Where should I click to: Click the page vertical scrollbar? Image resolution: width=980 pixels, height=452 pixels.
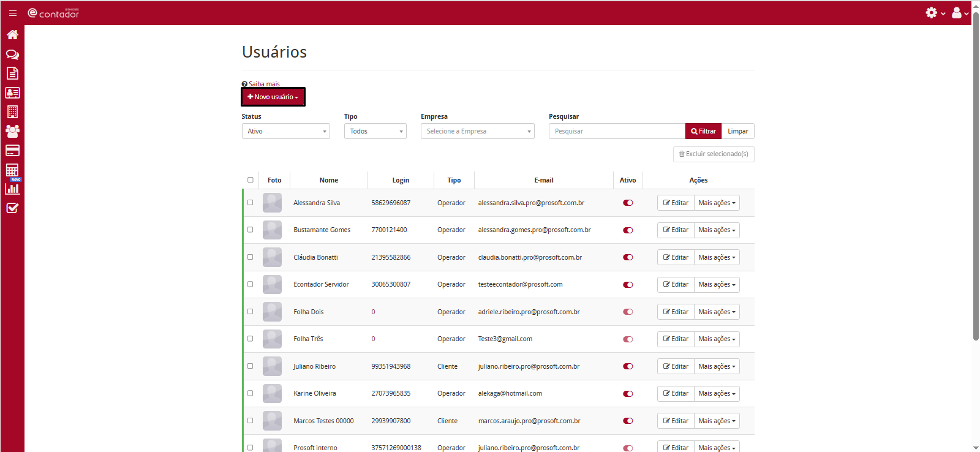976,184
